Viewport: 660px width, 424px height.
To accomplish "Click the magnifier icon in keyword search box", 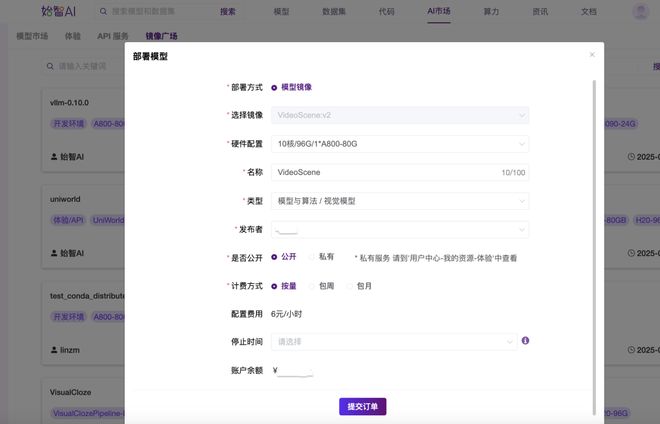I will (x=50, y=66).
